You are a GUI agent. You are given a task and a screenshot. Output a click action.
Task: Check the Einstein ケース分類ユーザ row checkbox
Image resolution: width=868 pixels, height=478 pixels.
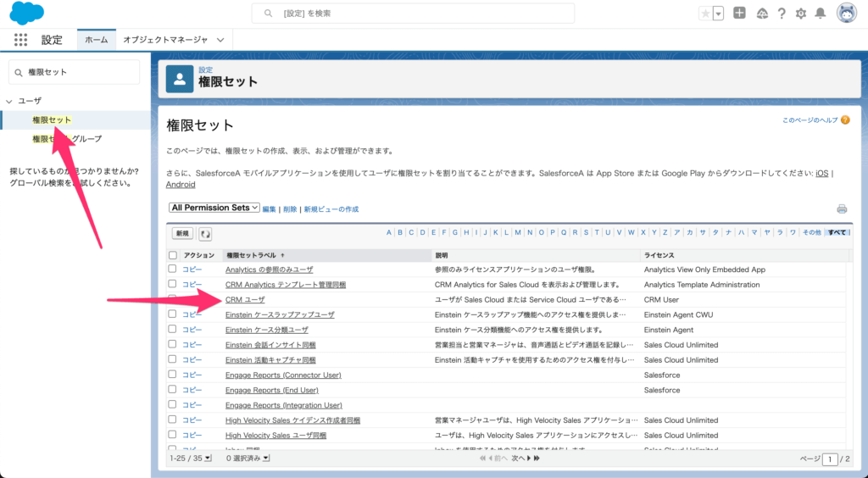[x=173, y=329]
